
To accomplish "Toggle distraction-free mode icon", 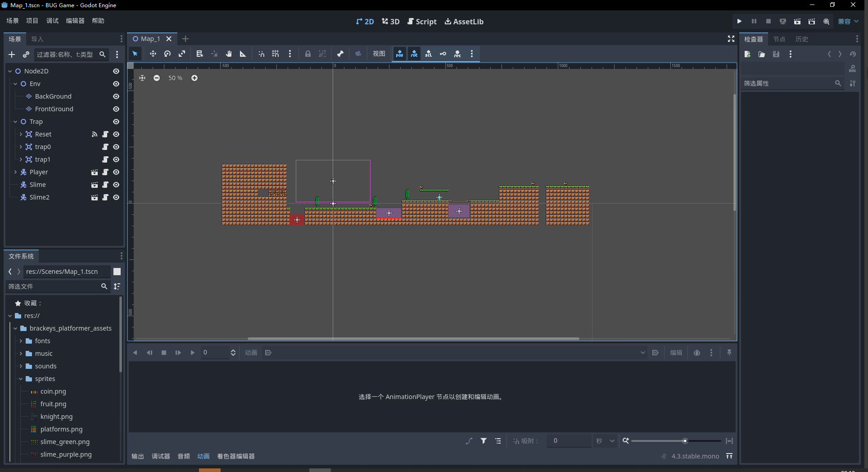I will pos(731,39).
